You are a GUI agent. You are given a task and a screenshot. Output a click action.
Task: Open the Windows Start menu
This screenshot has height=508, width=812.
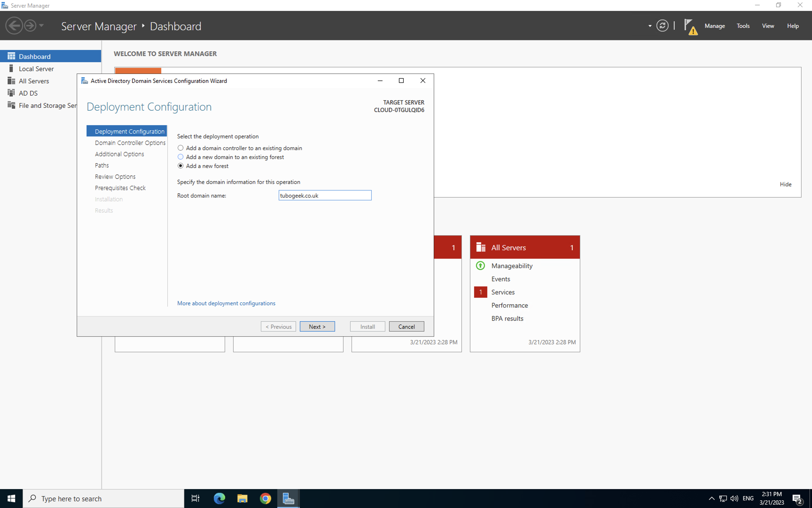pyautogui.click(x=11, y=499)
